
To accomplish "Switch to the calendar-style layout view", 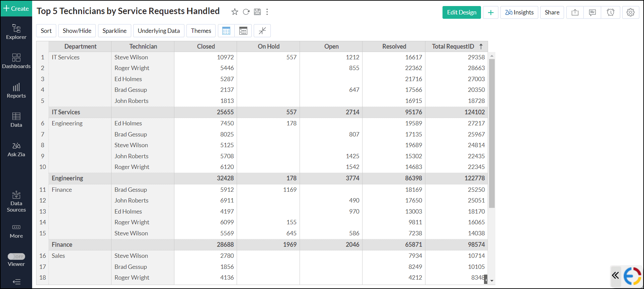I will coord(243,31).
